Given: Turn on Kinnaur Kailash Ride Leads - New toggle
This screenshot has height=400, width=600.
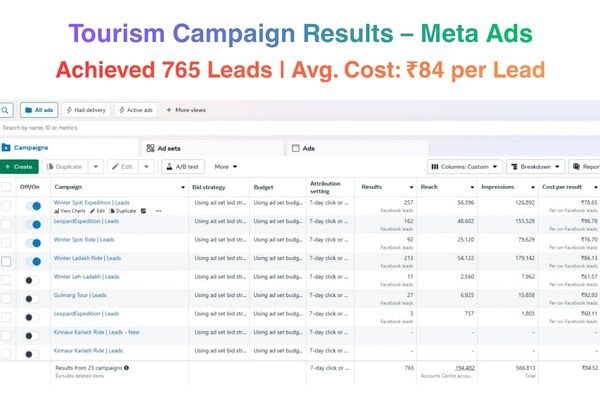Looking at the screenshot, I should point(32,336).
